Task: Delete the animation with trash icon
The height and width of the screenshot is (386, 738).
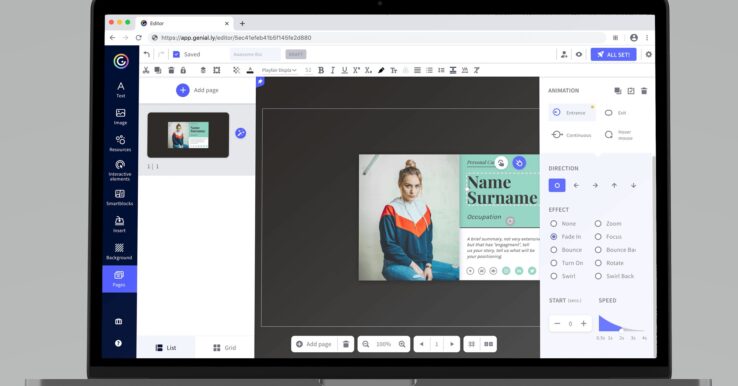Action: click(x=644, y=90)
